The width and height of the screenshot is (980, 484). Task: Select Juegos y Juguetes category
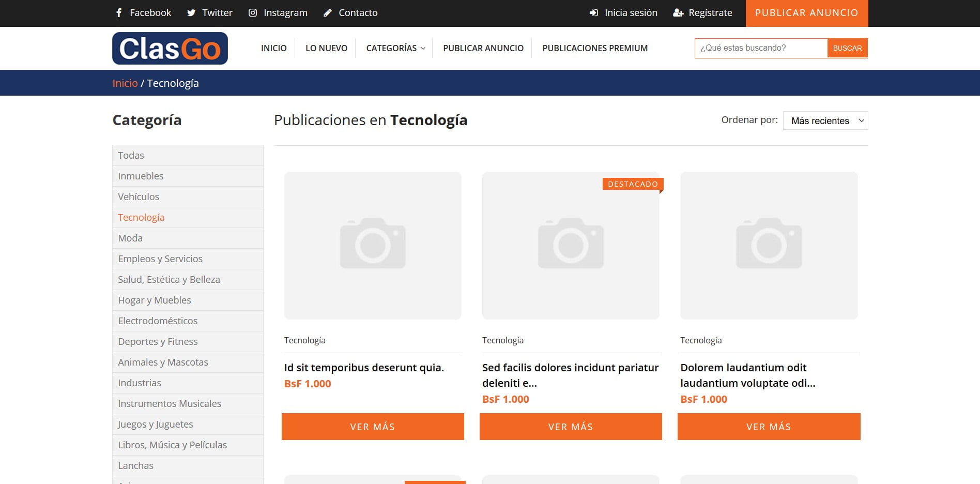coord(188,424)
